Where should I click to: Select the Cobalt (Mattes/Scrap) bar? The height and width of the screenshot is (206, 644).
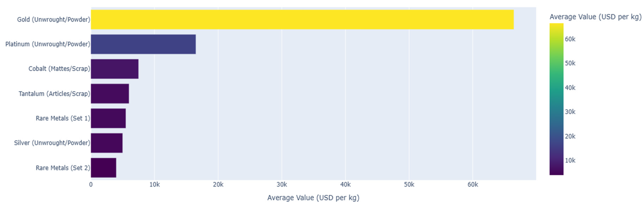(x=115, y=69)
